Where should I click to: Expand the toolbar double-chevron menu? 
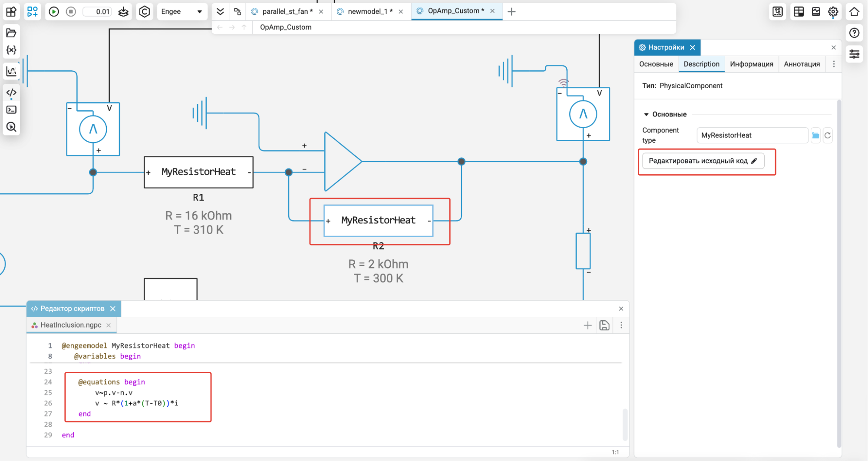point(220,12)
